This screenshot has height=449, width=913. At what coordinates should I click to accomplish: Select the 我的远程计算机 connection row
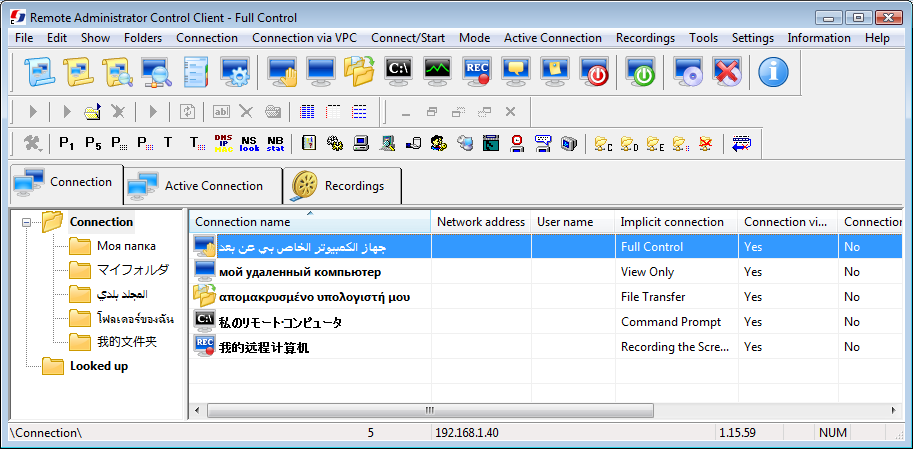(x=546, y=347)
